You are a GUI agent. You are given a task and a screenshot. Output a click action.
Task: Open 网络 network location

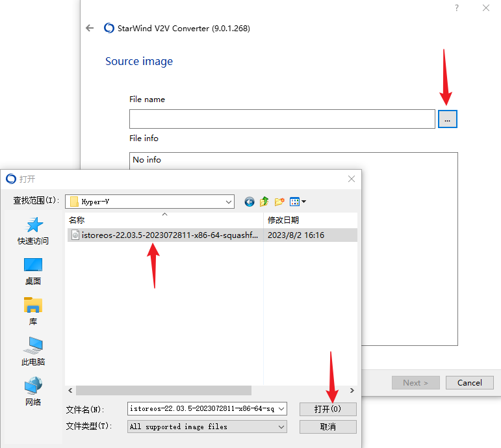point(33,391)
